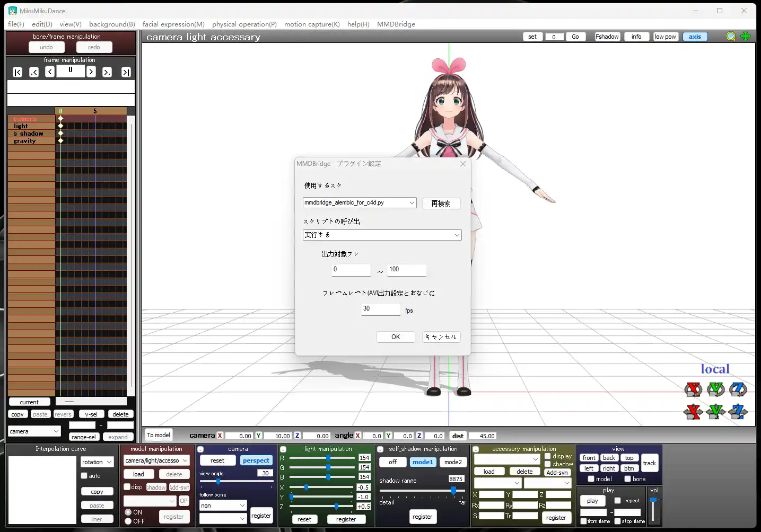761x532 pixels.
Task: Jump to last frame button
Action: (126, 72)
